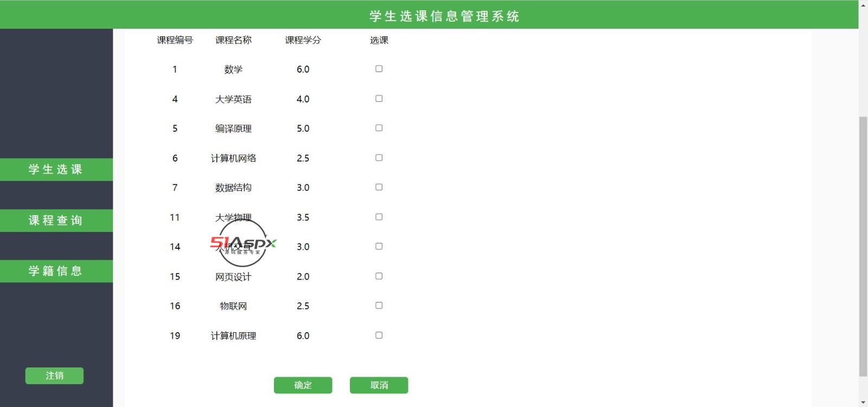Tick the checkbox for 数学 course
868x407 pixels.
379,69
